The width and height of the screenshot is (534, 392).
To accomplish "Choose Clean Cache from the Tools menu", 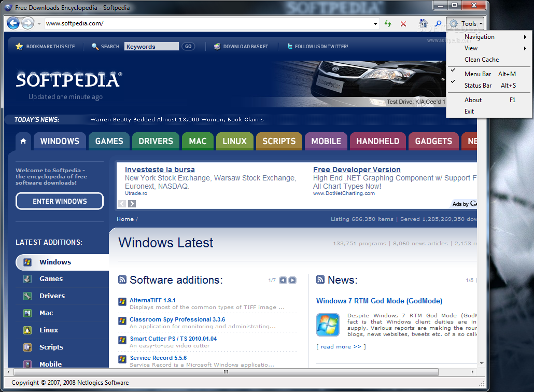I will tap(489, 60).
